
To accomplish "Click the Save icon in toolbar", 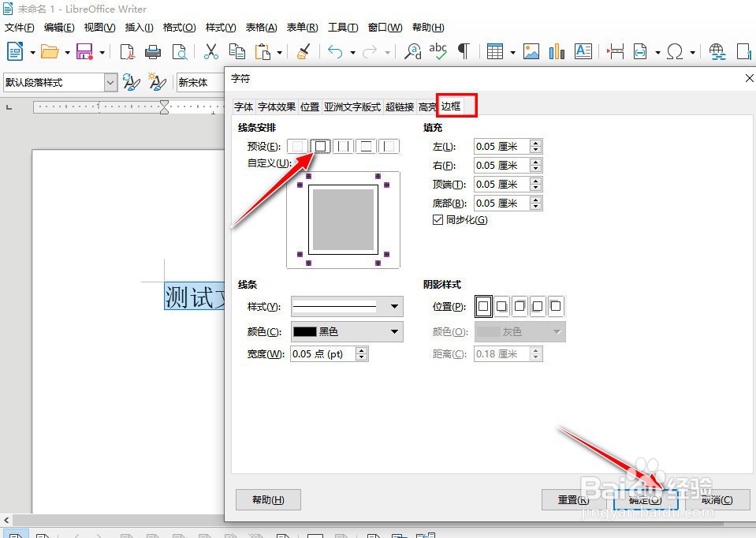I will [x=85, y=51].
